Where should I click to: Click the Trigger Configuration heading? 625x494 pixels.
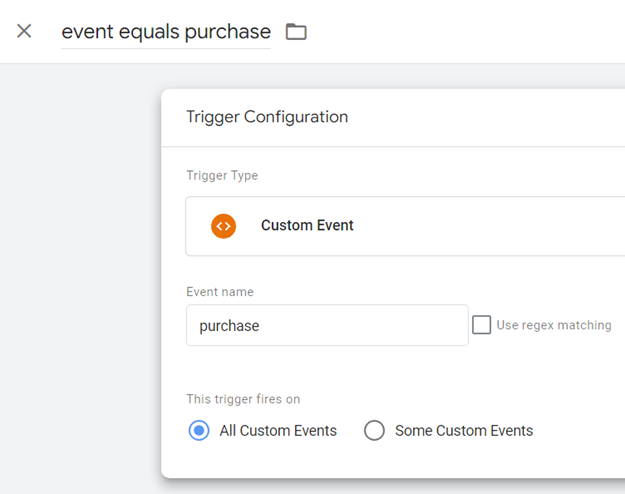pos(267,117)
